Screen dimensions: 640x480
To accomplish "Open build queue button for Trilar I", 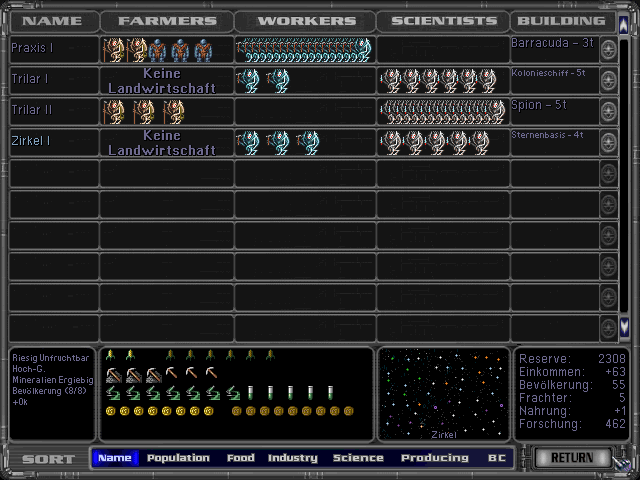I will pyautogui.click(x=608, y=81).
